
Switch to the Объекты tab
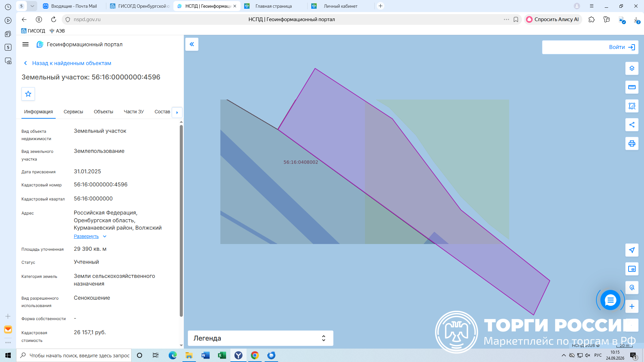point(103,112)
